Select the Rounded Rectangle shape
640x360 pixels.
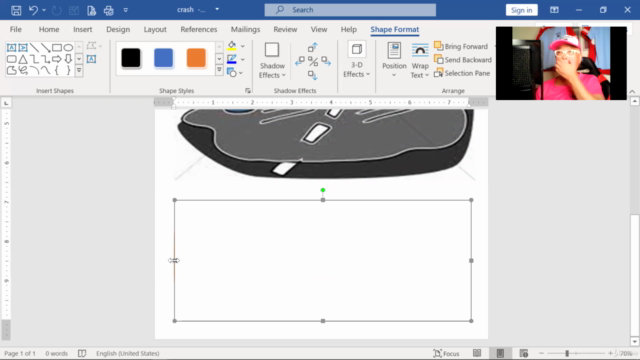coord(11,59)
